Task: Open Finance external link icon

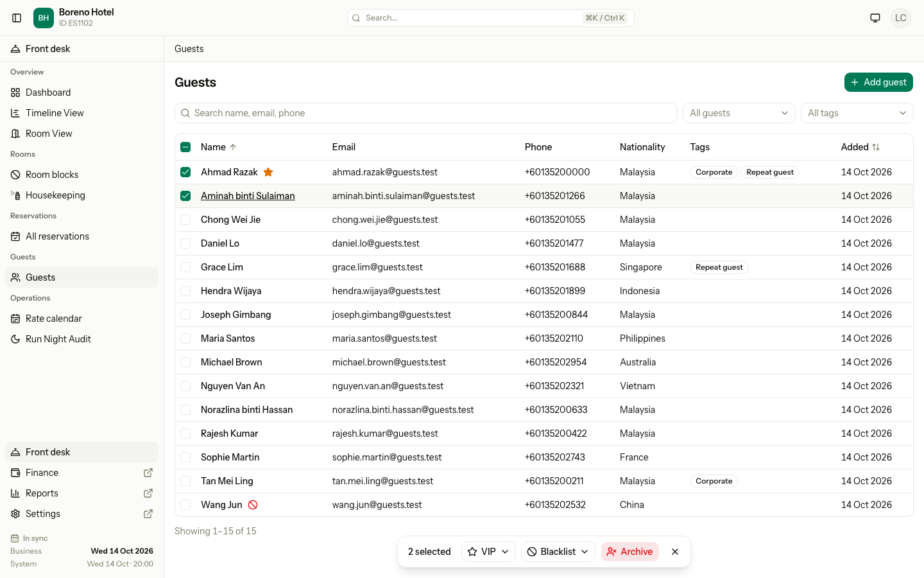Action: (x=148, y=473)
